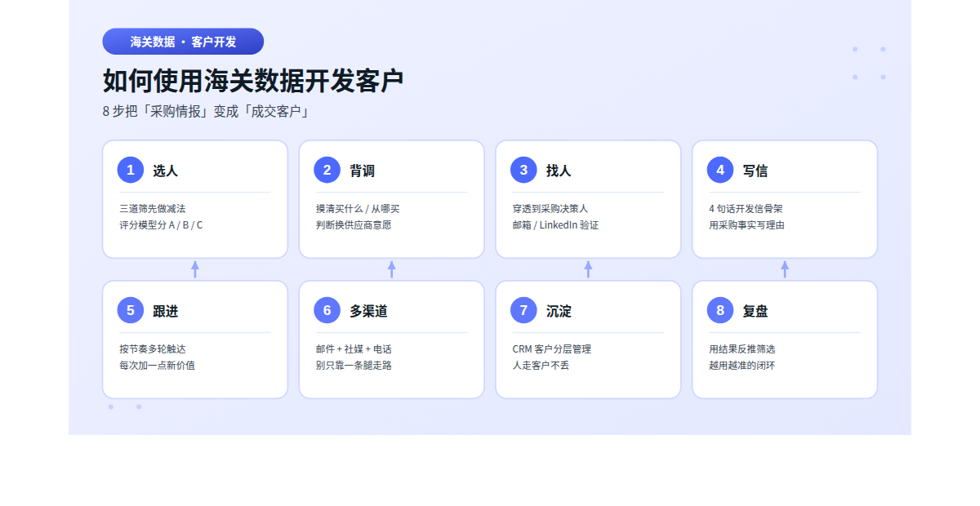
Task: Click the line 按节奏多轮触达
Action: tap(153, 349)
